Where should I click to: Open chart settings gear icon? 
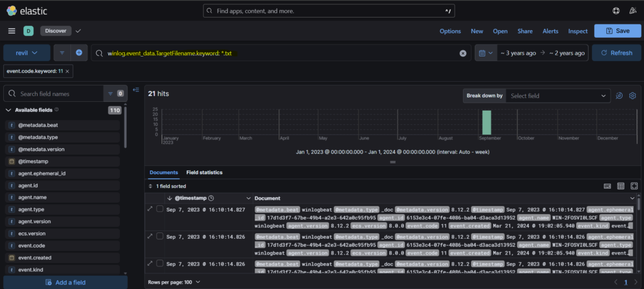point(633,95)
